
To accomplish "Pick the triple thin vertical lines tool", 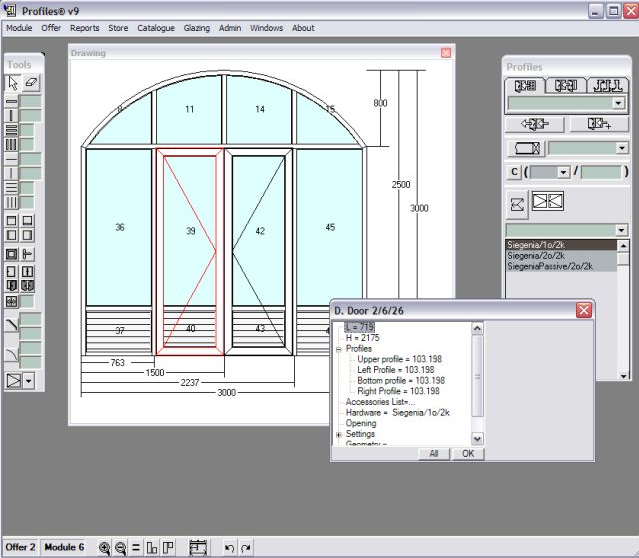I will point(11,202).
